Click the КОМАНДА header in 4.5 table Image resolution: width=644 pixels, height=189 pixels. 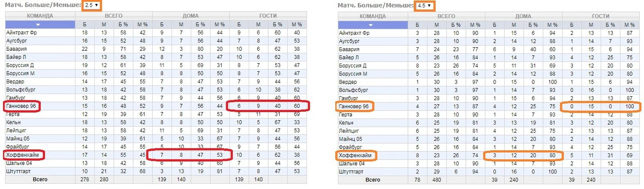(373, 16)
